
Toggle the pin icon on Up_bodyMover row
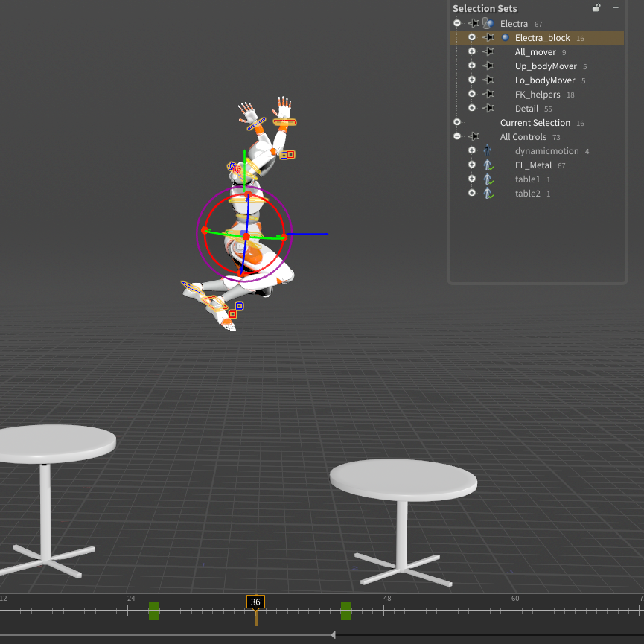click(x=488, y=66)
